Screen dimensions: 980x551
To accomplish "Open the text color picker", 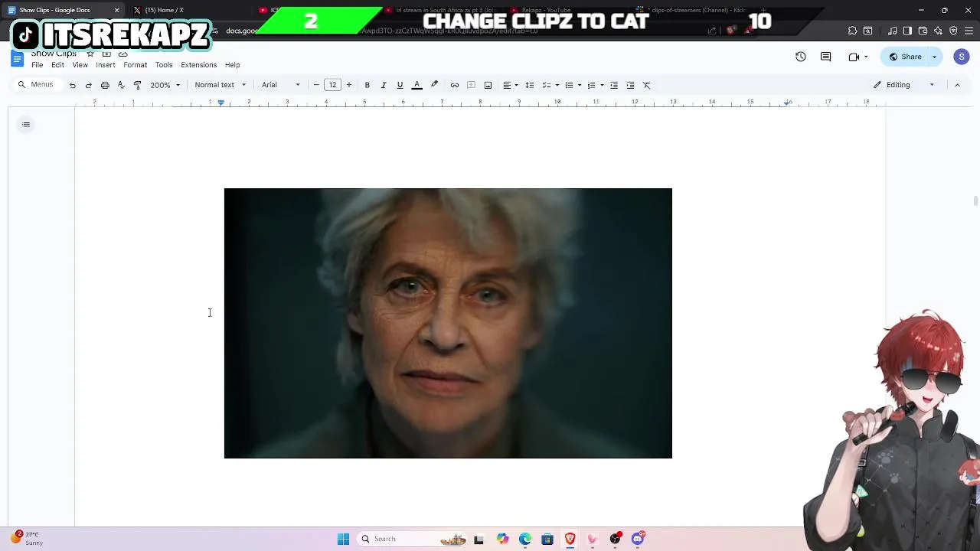I will point(417,85).
